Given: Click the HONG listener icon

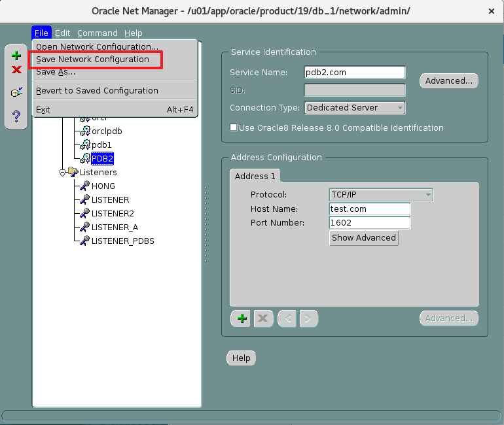Looking at the screenshot, I should (x=85, y=186).
